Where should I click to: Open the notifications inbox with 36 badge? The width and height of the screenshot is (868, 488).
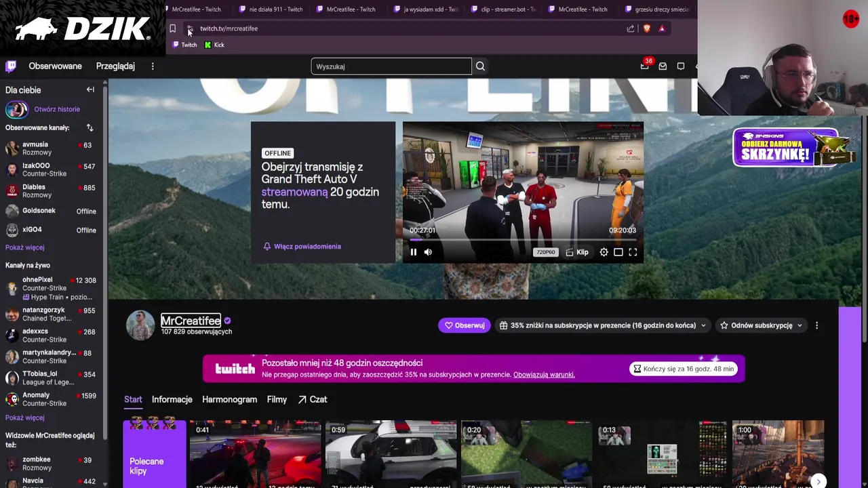tap(645, 66)
